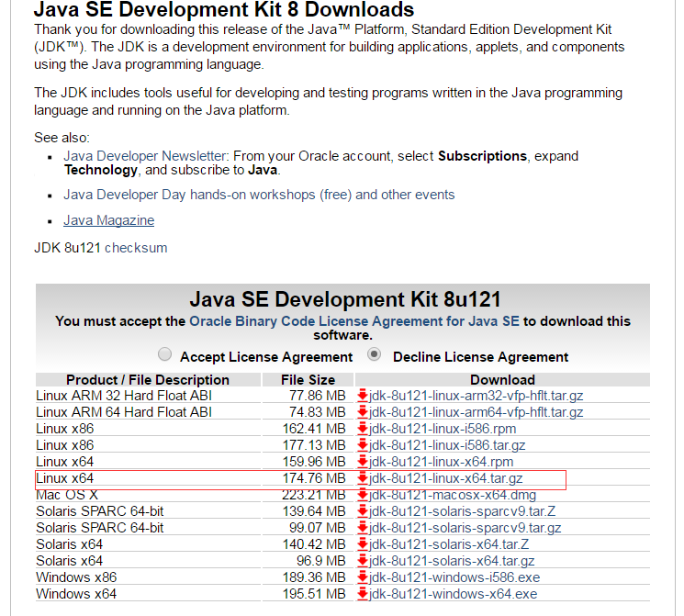Select Accept License Agreement radio button
The image size is (684, 616).
pyautogui.click(x=164, y=354)
